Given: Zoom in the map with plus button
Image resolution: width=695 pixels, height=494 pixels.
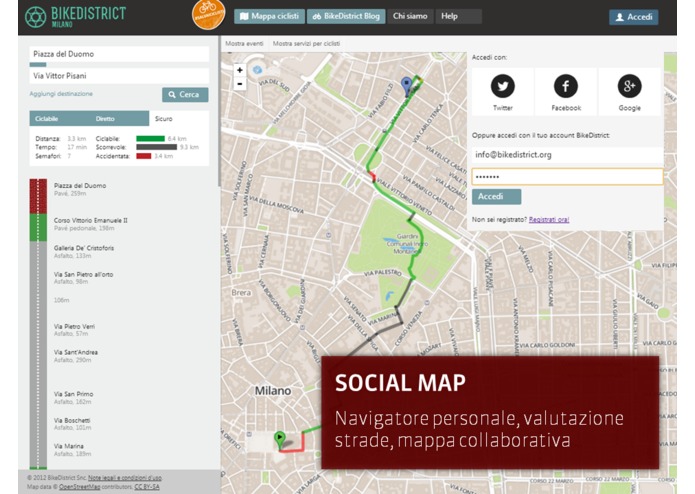Looking at the screenshot, I should (240, 70).
